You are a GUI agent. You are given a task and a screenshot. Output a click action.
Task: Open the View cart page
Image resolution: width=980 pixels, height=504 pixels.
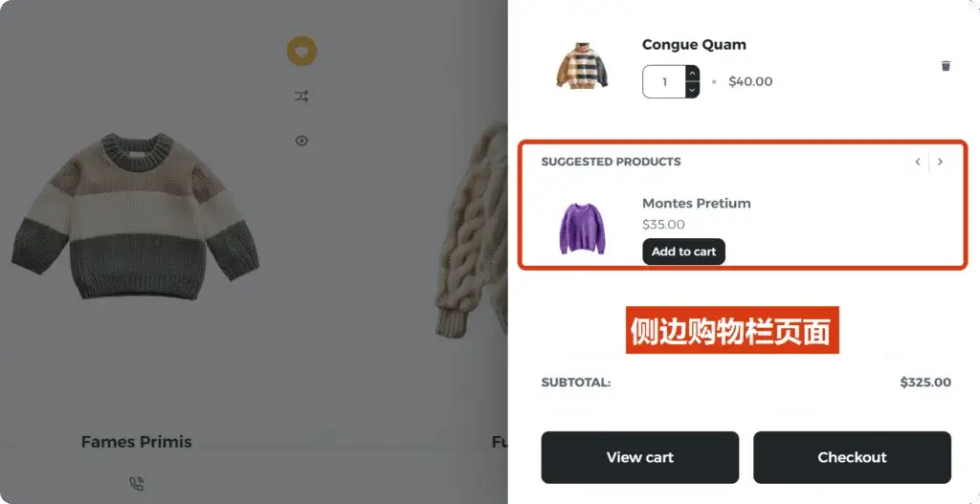pyautogui.click(x=640, y=457)
